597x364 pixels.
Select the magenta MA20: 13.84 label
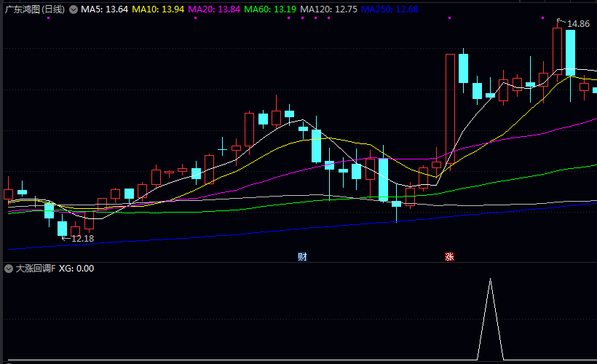pyautogui.click(x=214, y=9)
